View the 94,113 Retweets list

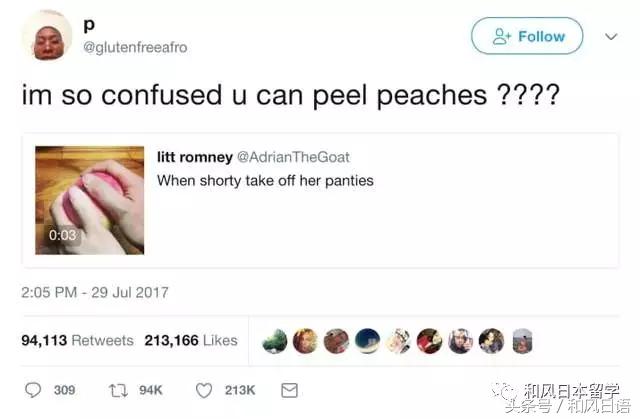[x=78, y=340]
